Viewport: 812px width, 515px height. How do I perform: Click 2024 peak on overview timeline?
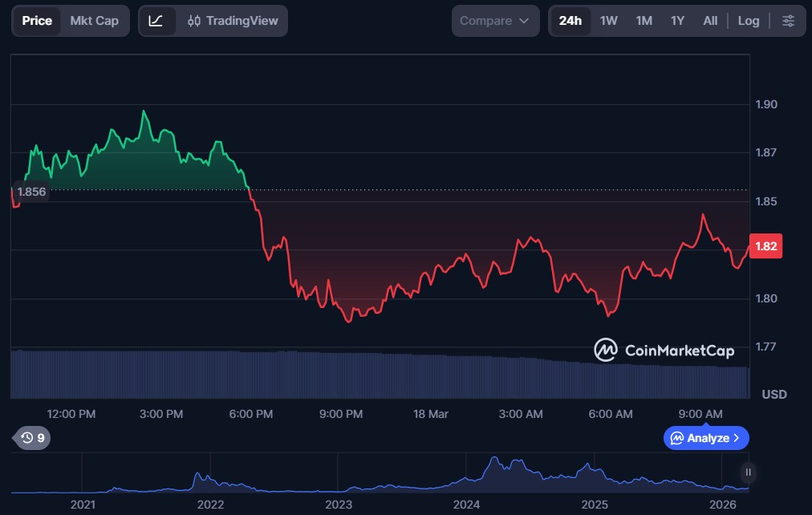pos(495,461)
